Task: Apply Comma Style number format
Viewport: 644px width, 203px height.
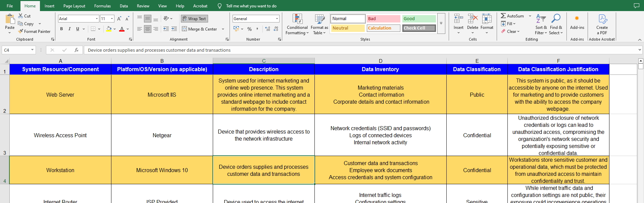Action: (x=257, y=29)
